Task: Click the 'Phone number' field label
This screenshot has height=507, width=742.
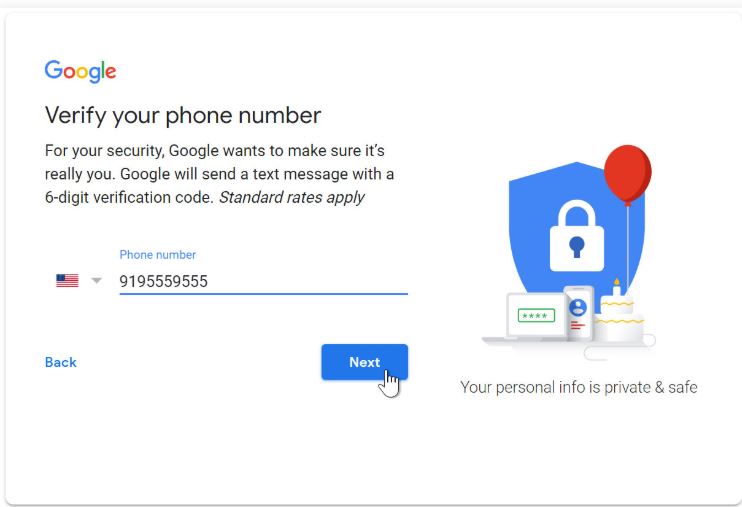Action: tap(158, 255)
